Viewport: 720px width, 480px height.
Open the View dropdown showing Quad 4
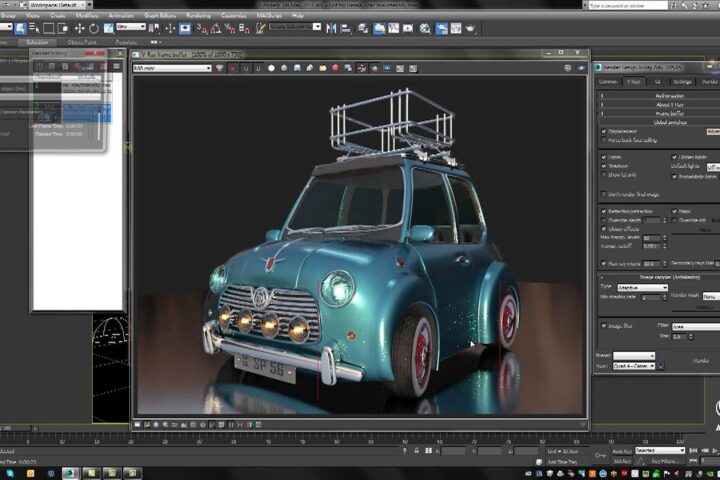point(634,366)
